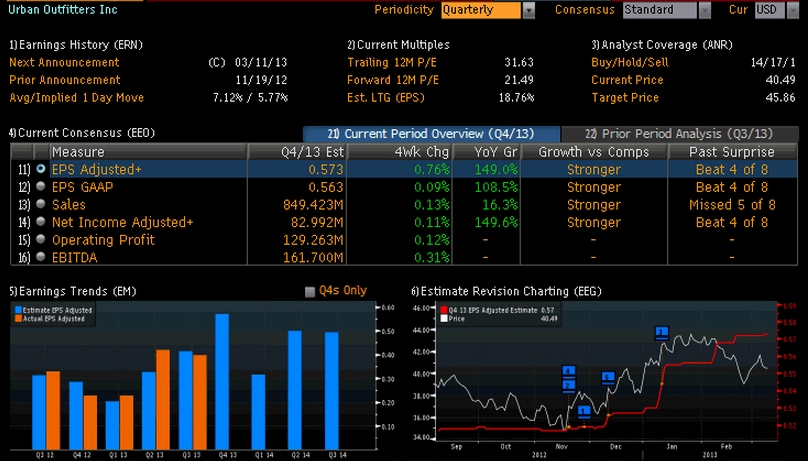The height and width of the screenshot is (461, 808).
Task: Click the USD currency field
Action: point(770,10)
